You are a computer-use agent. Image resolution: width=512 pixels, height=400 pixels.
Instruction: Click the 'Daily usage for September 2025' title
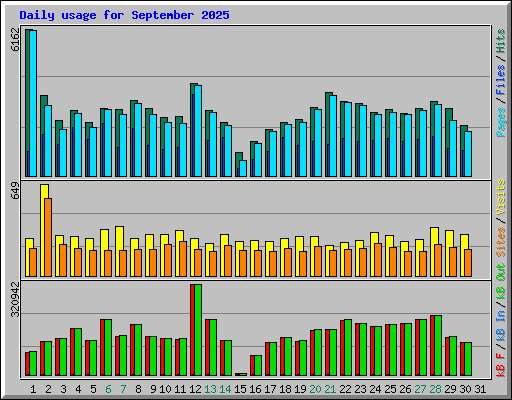point(124,15)
